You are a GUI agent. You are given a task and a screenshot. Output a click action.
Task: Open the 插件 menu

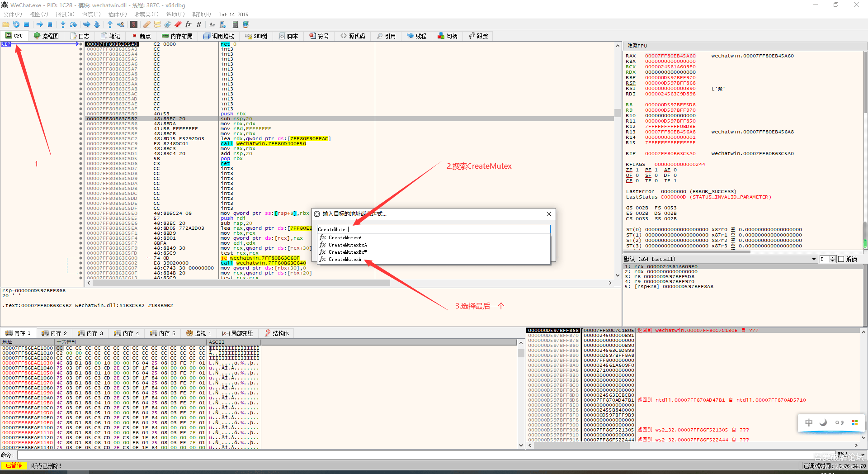[117, 14]
